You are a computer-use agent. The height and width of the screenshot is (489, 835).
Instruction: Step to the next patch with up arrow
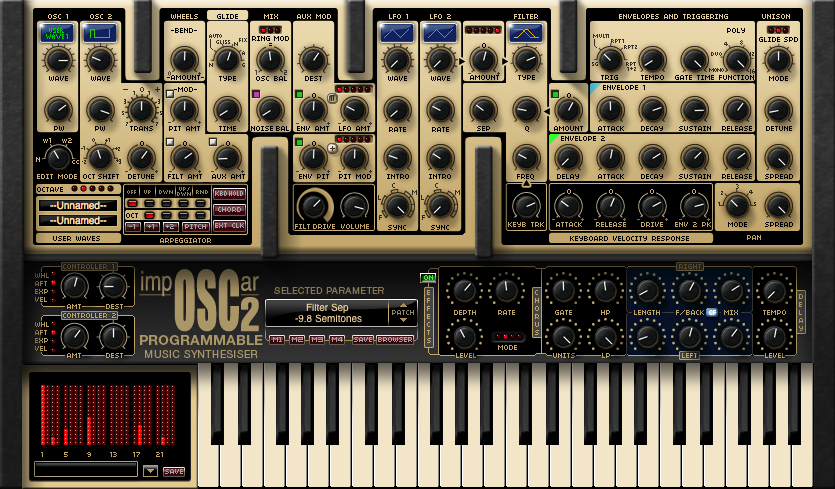pos(404,306)
